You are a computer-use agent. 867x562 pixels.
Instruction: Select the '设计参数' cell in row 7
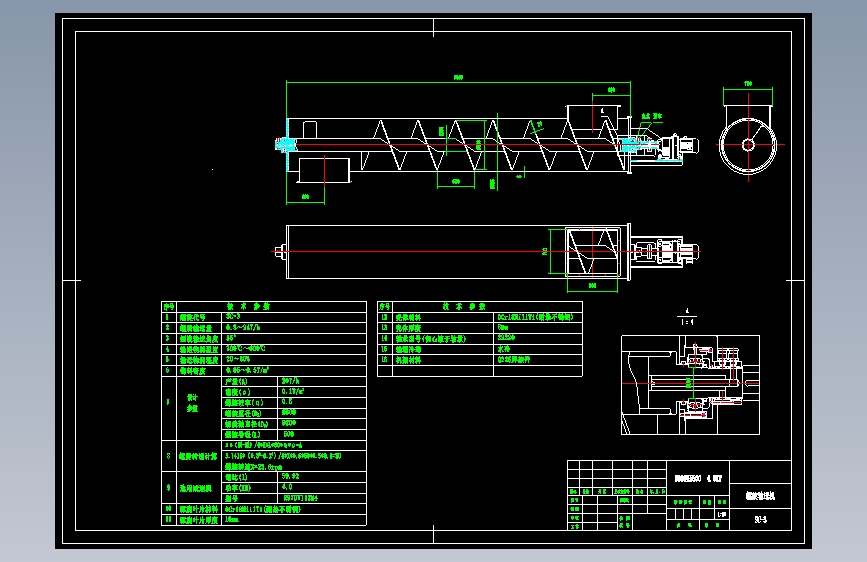(x=192, y=403)
